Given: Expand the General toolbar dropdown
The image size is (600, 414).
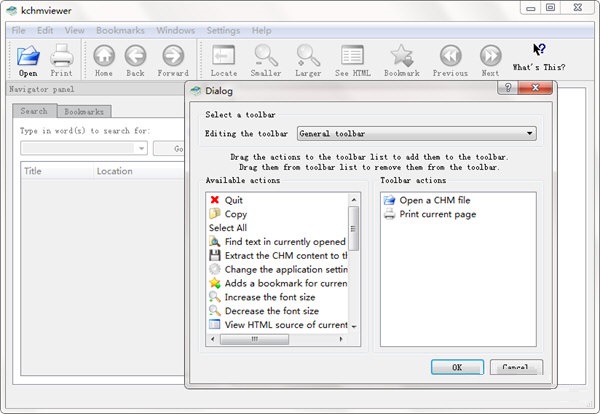Looking at the screenshot, I should [x=529, y=133].
